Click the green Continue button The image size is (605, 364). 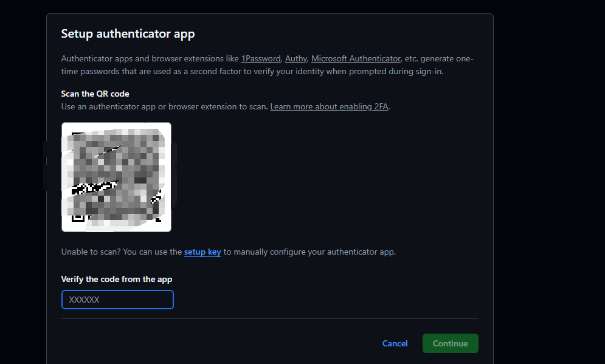click(x=451, y=343)
